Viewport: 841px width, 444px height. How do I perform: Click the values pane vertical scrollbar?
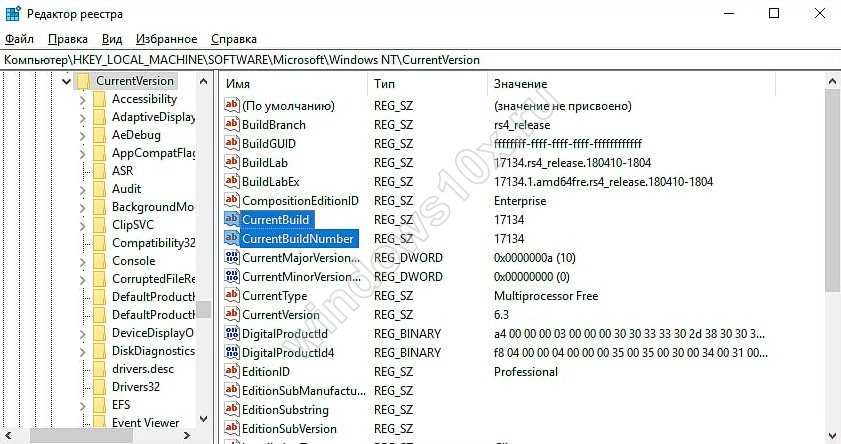[833, 250]
